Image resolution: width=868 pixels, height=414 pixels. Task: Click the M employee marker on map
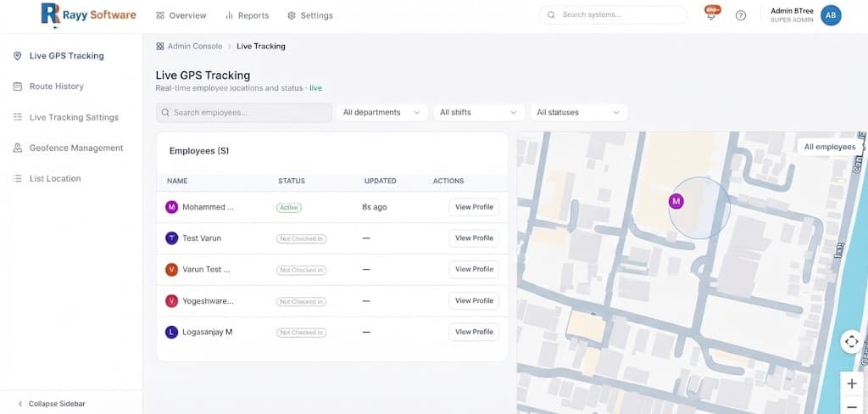click(x=676, y=201)
